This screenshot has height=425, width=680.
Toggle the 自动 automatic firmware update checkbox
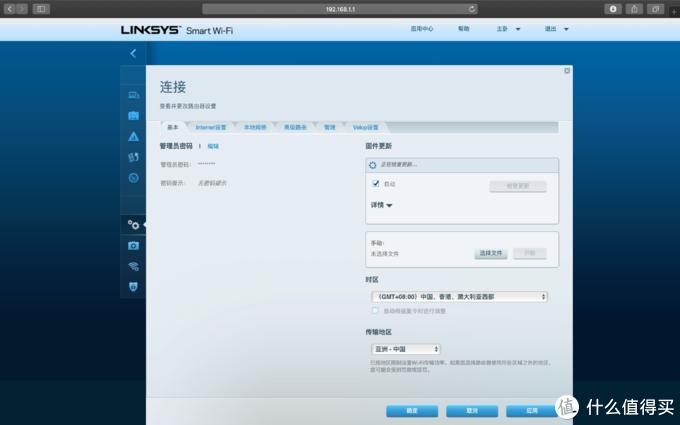coord(376,183)
